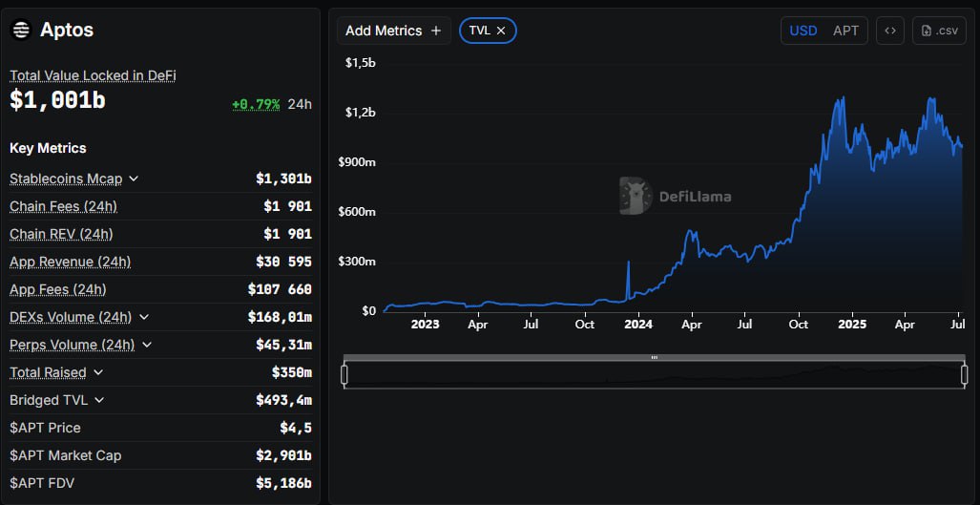The height and width of the screenshot is (505, 980).
Task: Click the Key Metrics heading
Action: 48,148
